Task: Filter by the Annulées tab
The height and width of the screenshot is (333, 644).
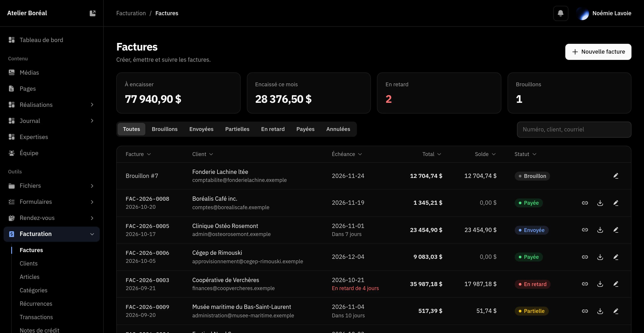Action: tap(338, 129)
